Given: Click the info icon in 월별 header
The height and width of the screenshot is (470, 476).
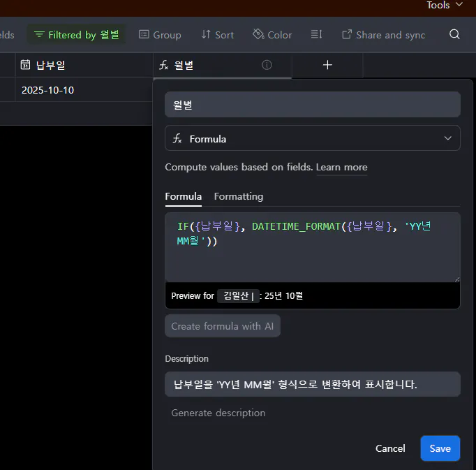Looking at the screenshot, I should click(267, 65).
